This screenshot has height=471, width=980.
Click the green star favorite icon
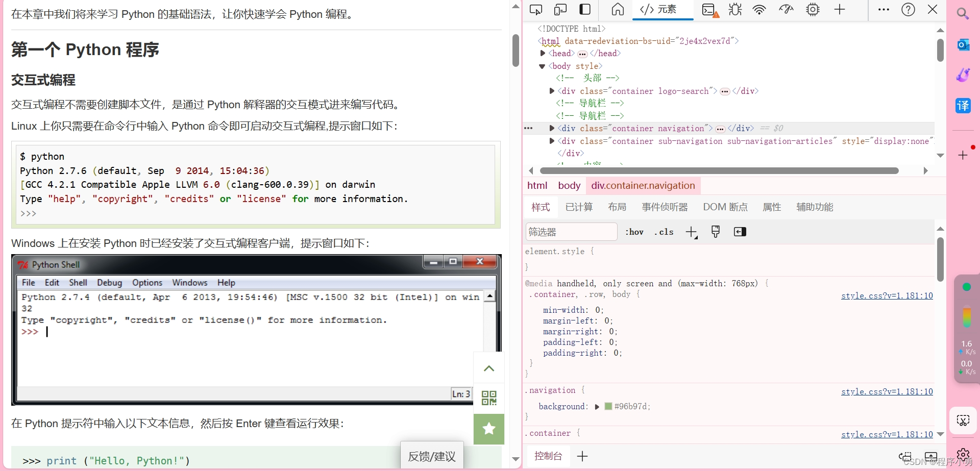[x=489, y=429]
